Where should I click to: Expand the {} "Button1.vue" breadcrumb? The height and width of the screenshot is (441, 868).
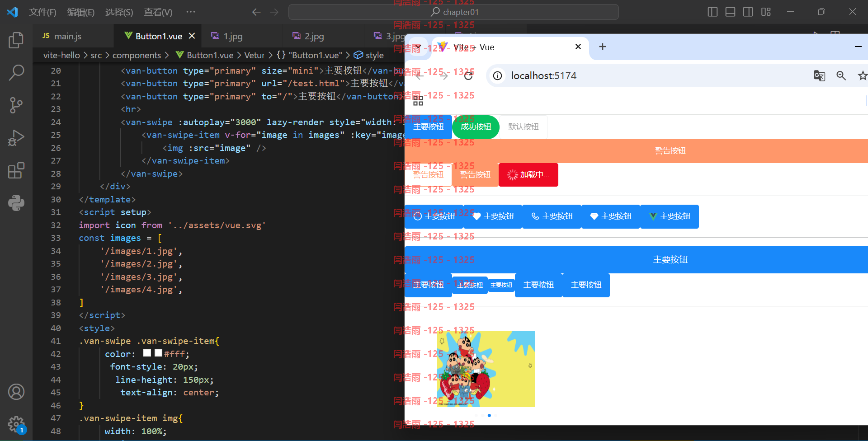click(309, 55)
